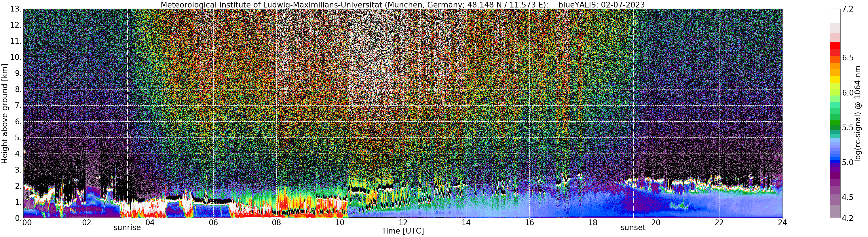Click the 06 tick on the time axis
The image size is (868, 237).
pyautogui.click(x=213, y=223)
